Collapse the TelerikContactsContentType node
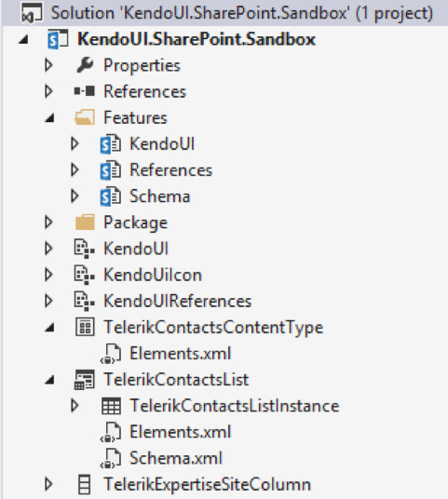The width and height of the screenshot is (448, 499). click(x=50, y=328)
